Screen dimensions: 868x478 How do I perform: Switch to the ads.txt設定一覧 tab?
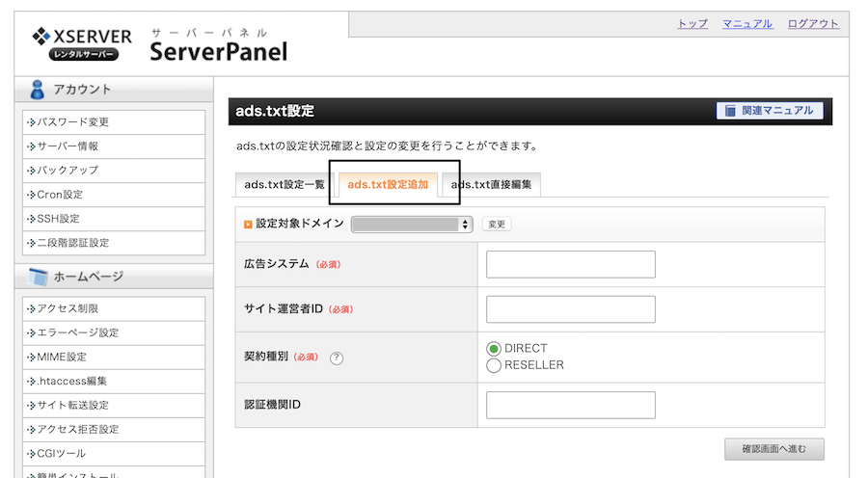pyautogui.click(x=284, y=185)
